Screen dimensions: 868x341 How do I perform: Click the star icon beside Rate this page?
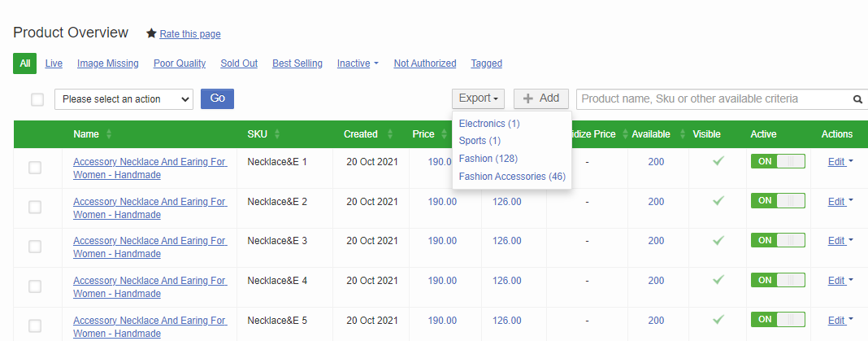[x=151, y=33]
